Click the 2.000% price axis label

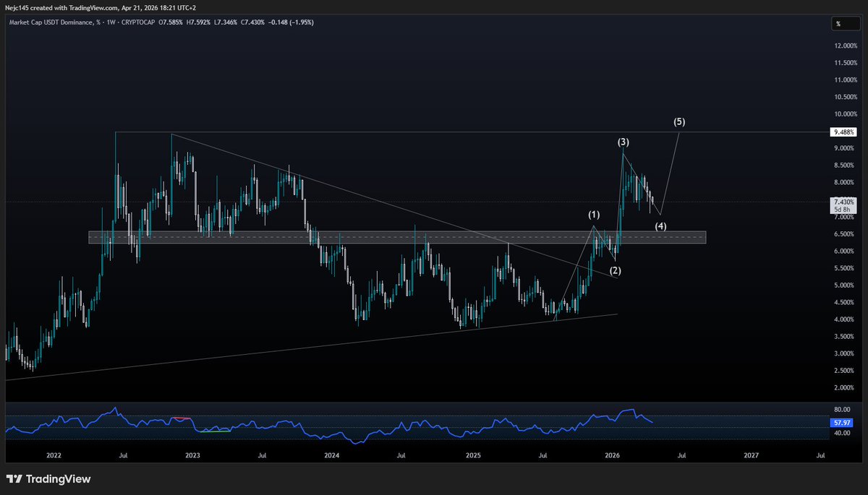(845, 387)
